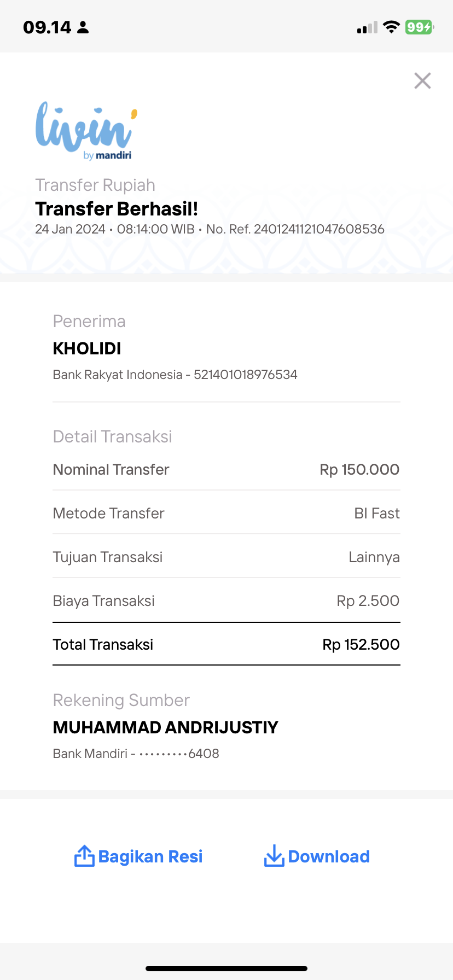This screenshot has width=453, height=980.
Task: Tap the Nominal Transfer Rp 150.000 amount
Action: [x=359, y=469]
